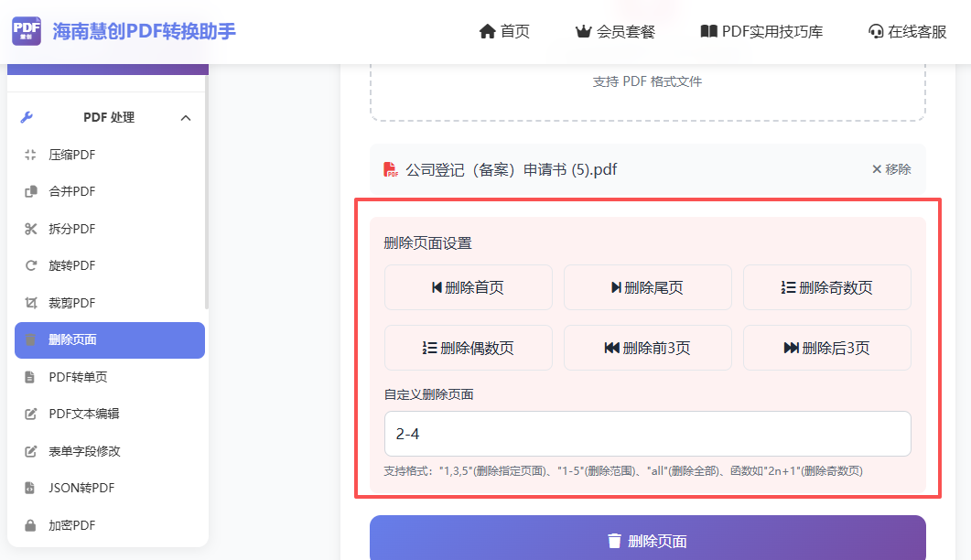
Task: Select 拆分PDF in the sidebar
Action: point(110,229)
